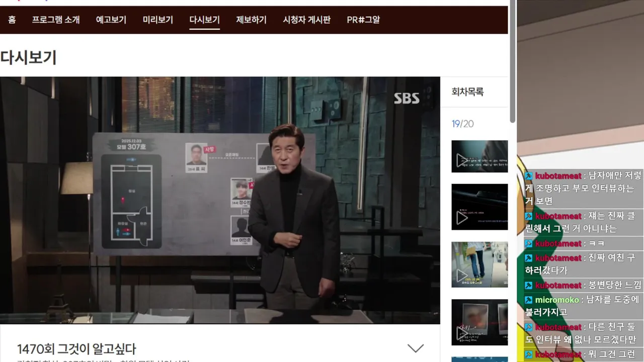Viewport: 644px width, 362px height.
Task: Go to the 미리보기 page
Action: [158, 20]
